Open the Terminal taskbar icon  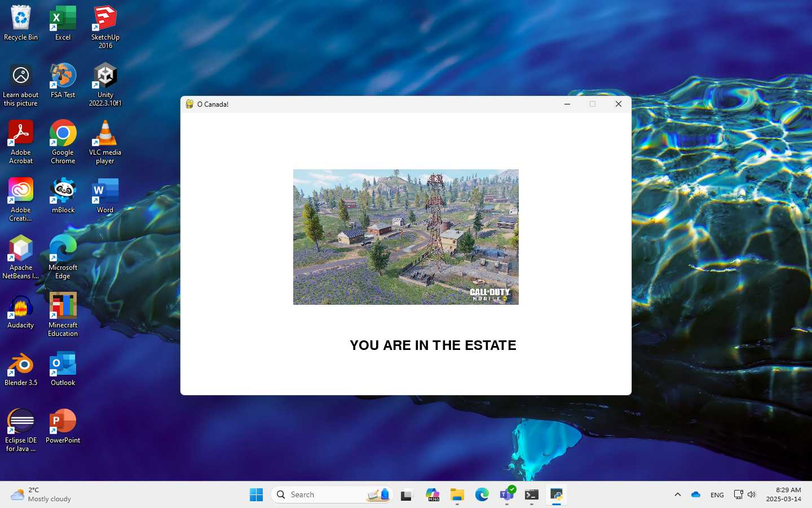tap(532, 494)
